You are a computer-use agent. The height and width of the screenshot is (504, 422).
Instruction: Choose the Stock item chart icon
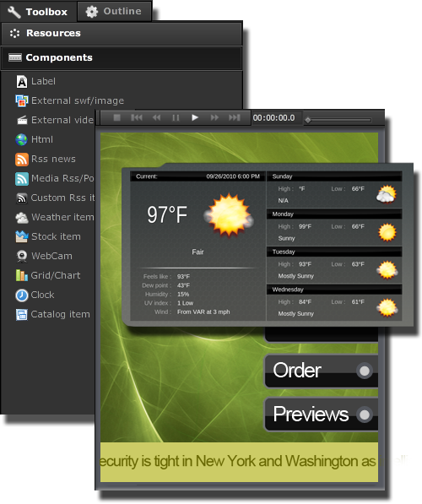coord(22,236)
